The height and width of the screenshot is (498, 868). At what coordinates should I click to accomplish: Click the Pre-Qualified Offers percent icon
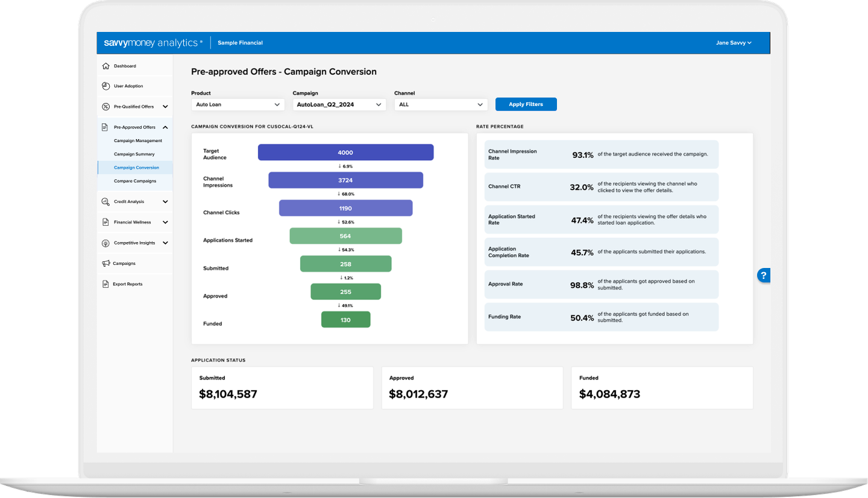[x=106, y=107]
